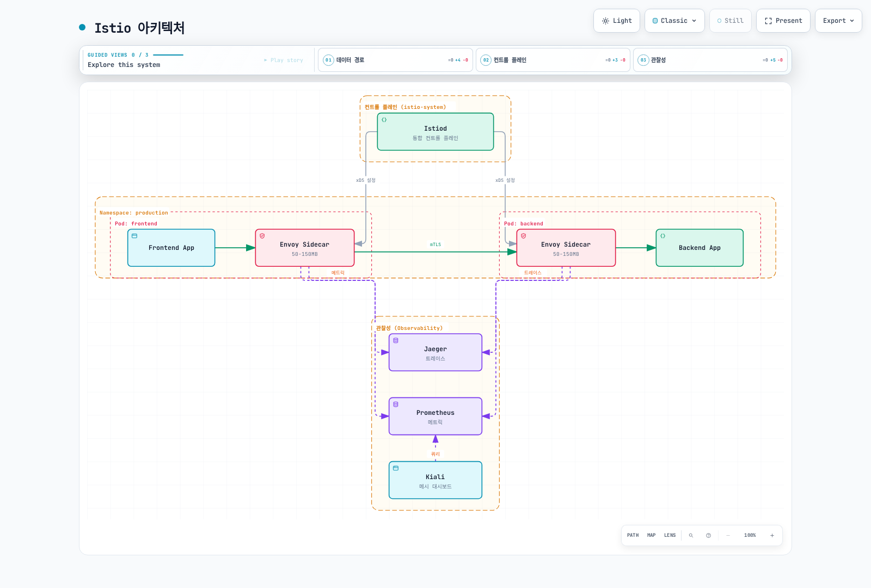The width and height of the screenshot is (871, 588).
Task: Click the database icon on Prometheus node
Action: [396, 404]
